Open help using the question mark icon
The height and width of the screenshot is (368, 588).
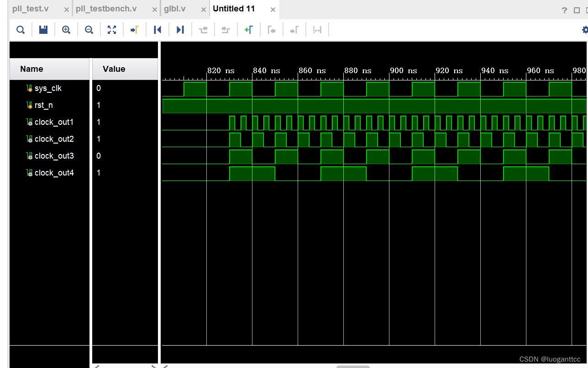[564, 10]
